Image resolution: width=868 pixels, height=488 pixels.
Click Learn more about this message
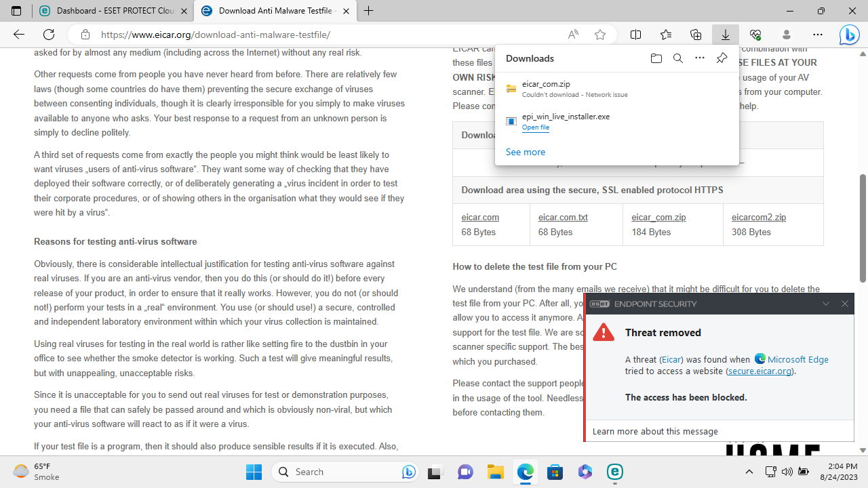[x=655, y=431]
